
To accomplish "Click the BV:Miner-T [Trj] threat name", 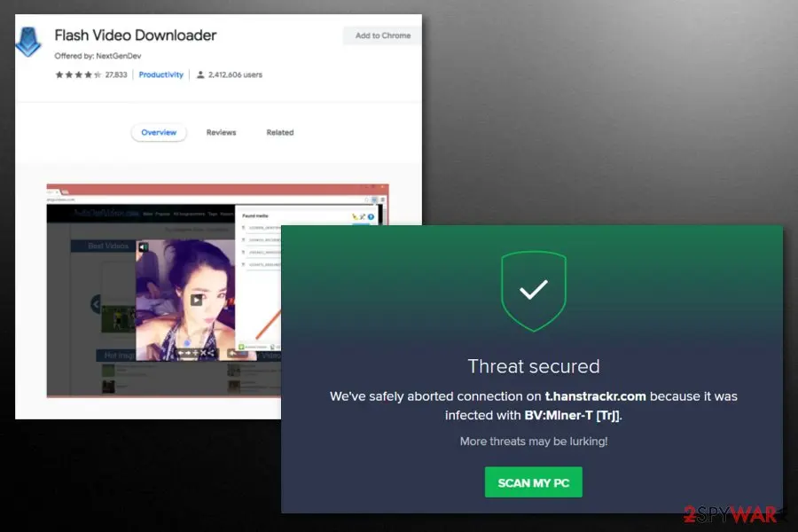I will (572, 416).
